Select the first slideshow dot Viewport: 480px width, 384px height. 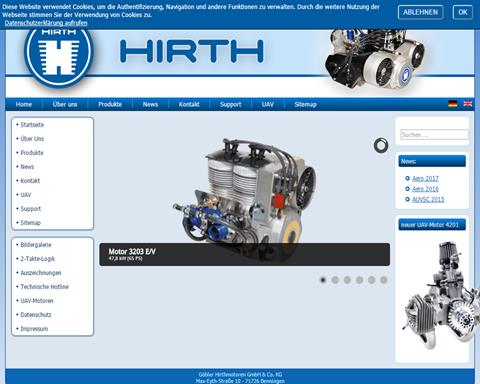pyautogui.click(x=322, y=280)
